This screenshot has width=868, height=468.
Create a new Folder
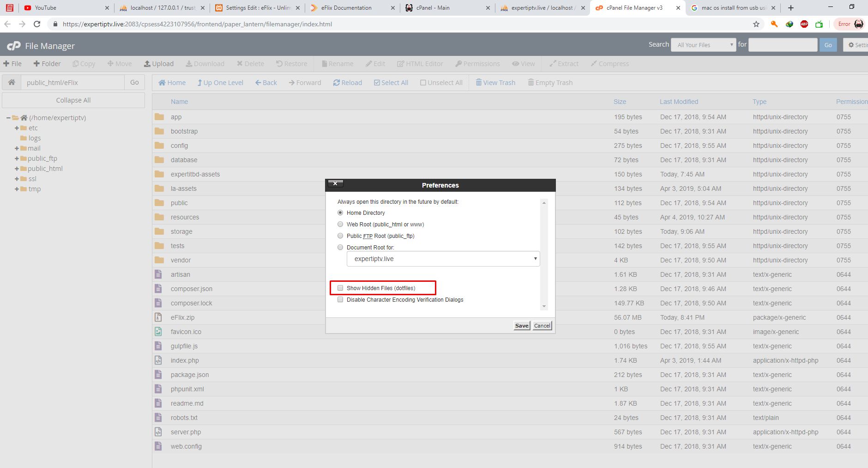(47, 64)
